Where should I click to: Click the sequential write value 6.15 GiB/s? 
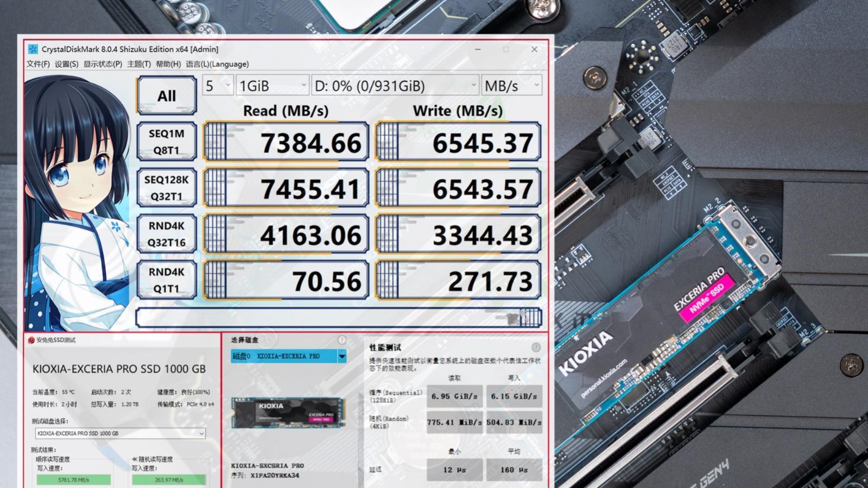pyautogui.click(x=514, y=396)
